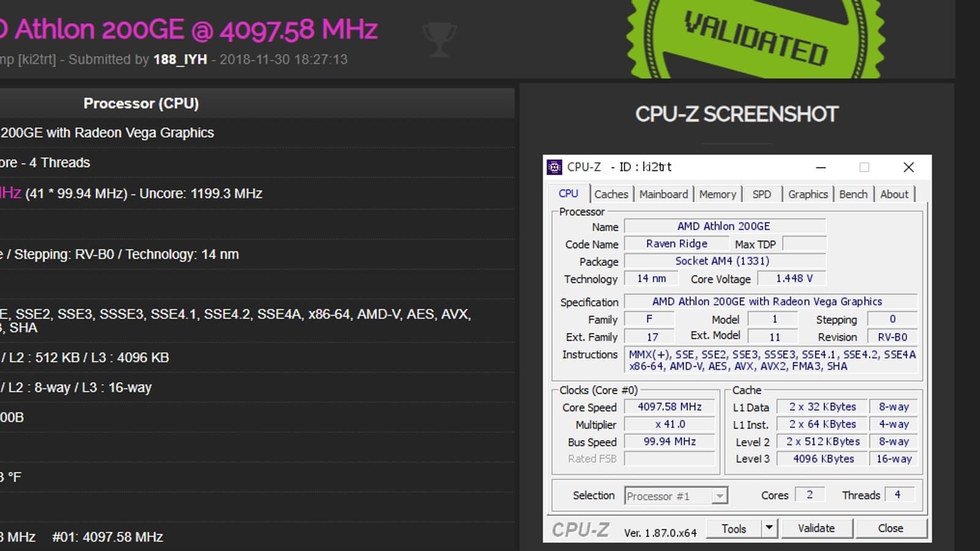The width and height of the screenshot is (980, 551).
Task: Click the trophy icon beside the clock speed title
Action: 439,38
